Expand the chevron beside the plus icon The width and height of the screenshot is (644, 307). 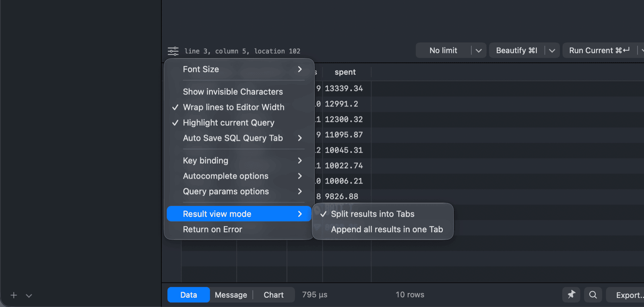pyautogui.click(x=29, y=296)
